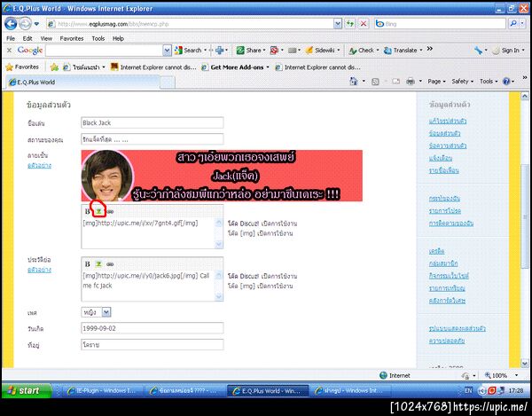Switch to IE-Plugin taskbar window
532x416 pixels.
101,391
